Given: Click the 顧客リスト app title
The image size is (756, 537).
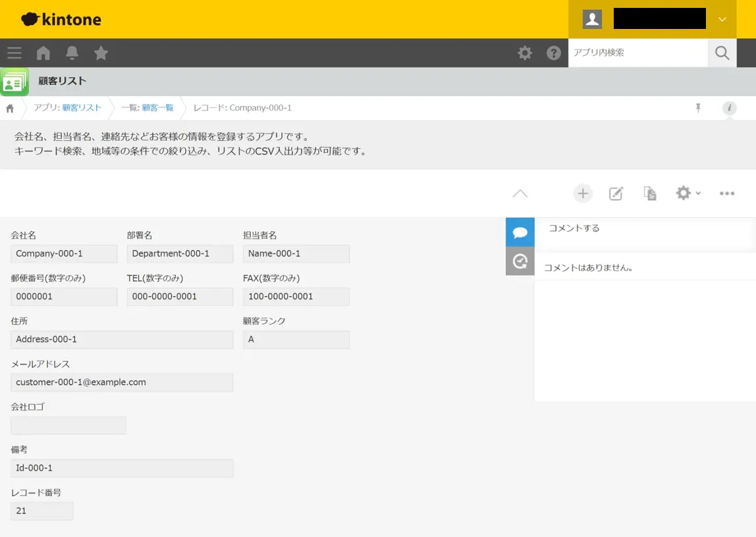Looking at the screenshot, I should click(62, 81).
